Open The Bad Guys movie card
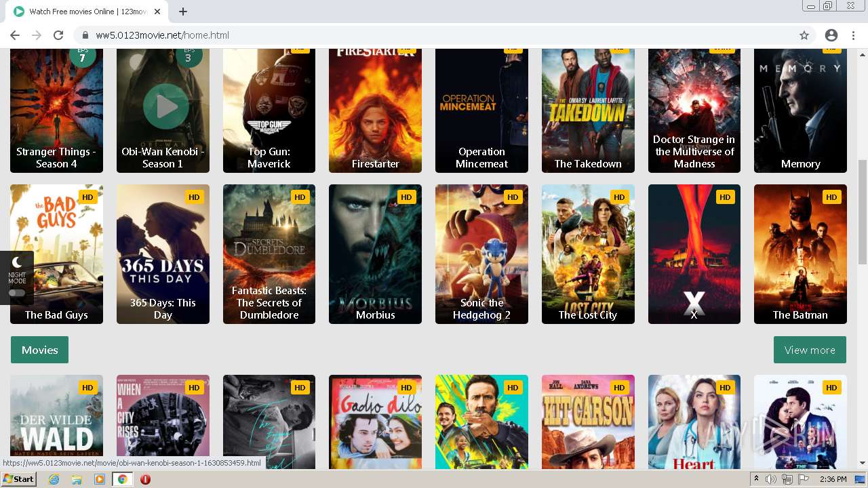 coord(56,254)
